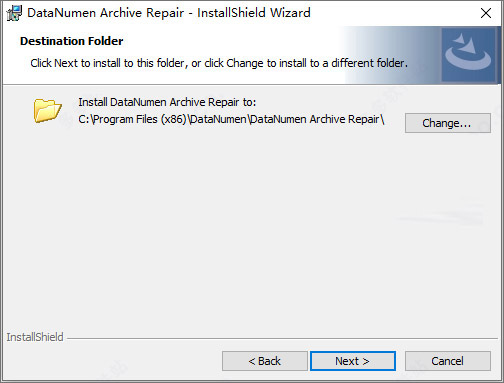Click the 'Program Files (x86)' path segment
Screen dimensions: 504x383
(140, 119)
